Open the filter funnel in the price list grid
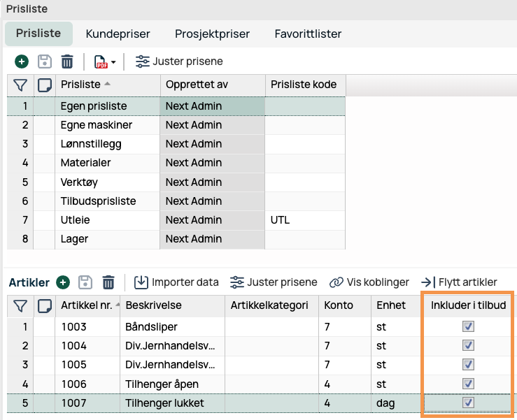This screenshot has height=420, width=517. [x=20, y=85]
